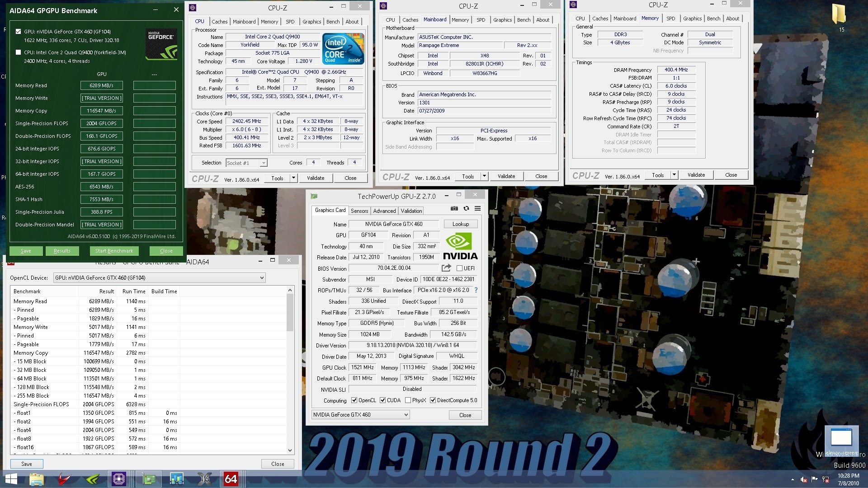Open the X16 taskbar icon
The height and width of the screenshot is (488, 868).
(204, 479)
